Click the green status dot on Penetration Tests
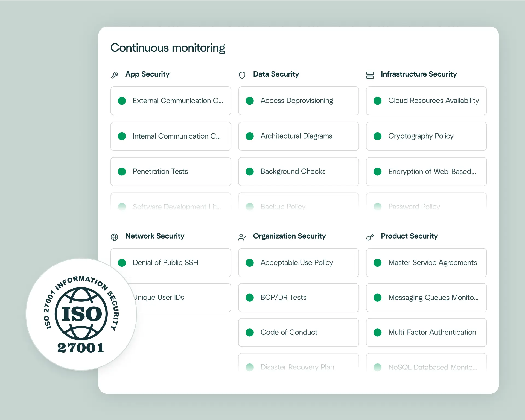The height and width of the screenshot is (420, 525). (x=122, y=172)
